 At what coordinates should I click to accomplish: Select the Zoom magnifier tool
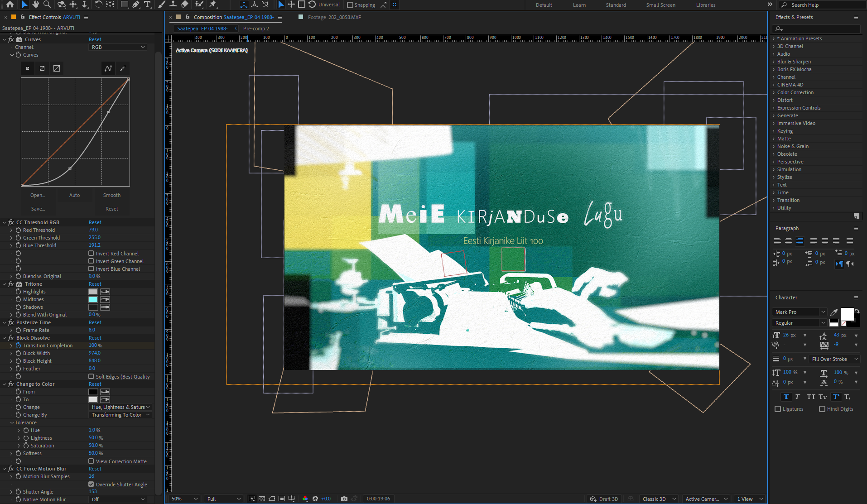tap(47, 5)
